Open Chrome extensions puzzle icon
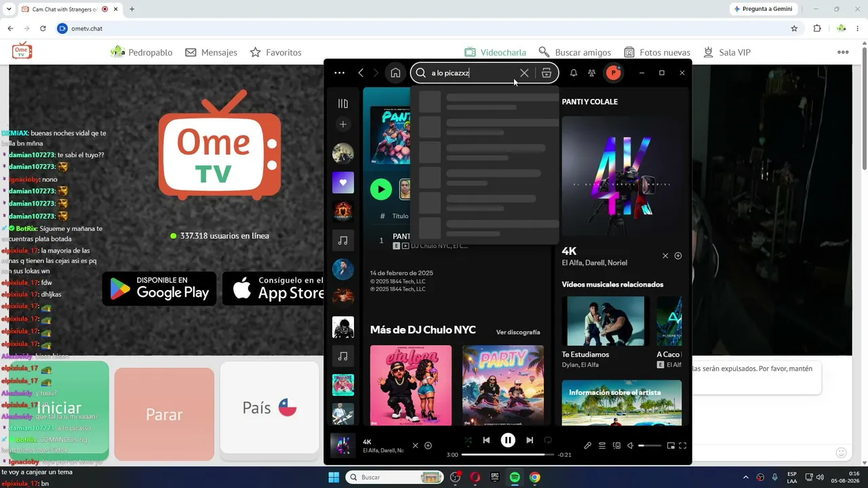The height and width of the screenshot is (488, 868). (x=817, y=28)
